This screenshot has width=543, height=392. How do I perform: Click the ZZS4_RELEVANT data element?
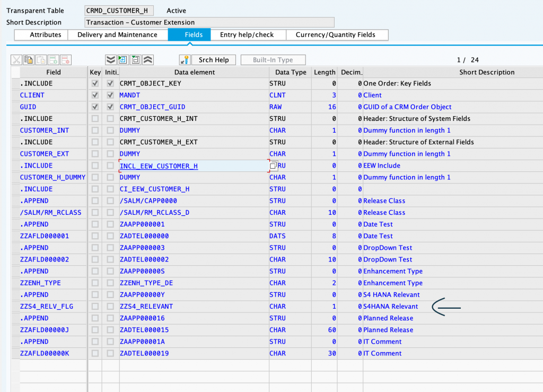[x=146, y=307]
